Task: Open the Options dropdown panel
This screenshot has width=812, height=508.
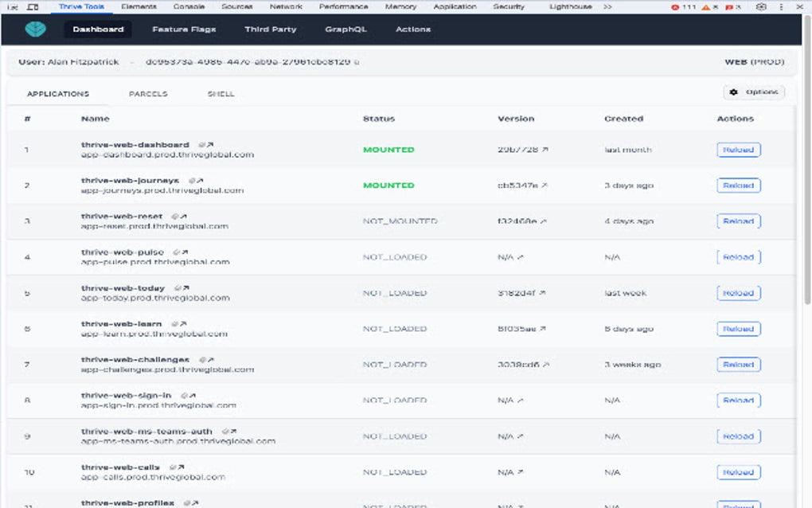Action: 755,92
